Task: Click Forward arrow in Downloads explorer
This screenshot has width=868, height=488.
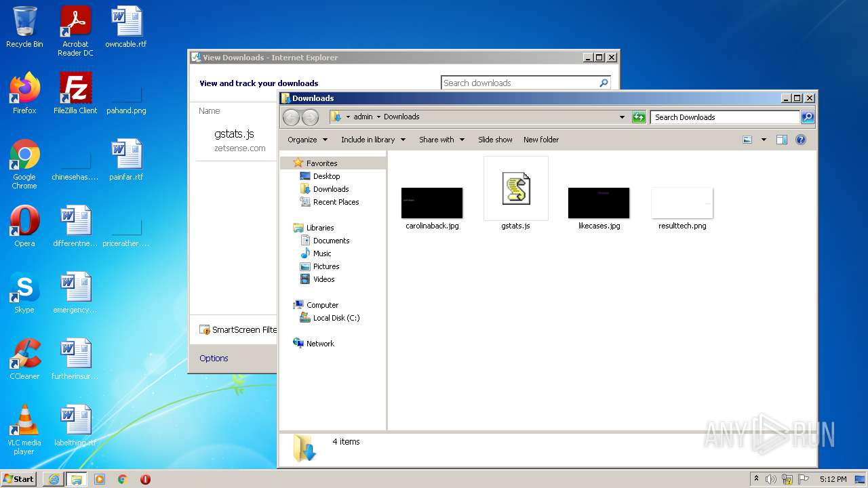Action: [310, 117]
